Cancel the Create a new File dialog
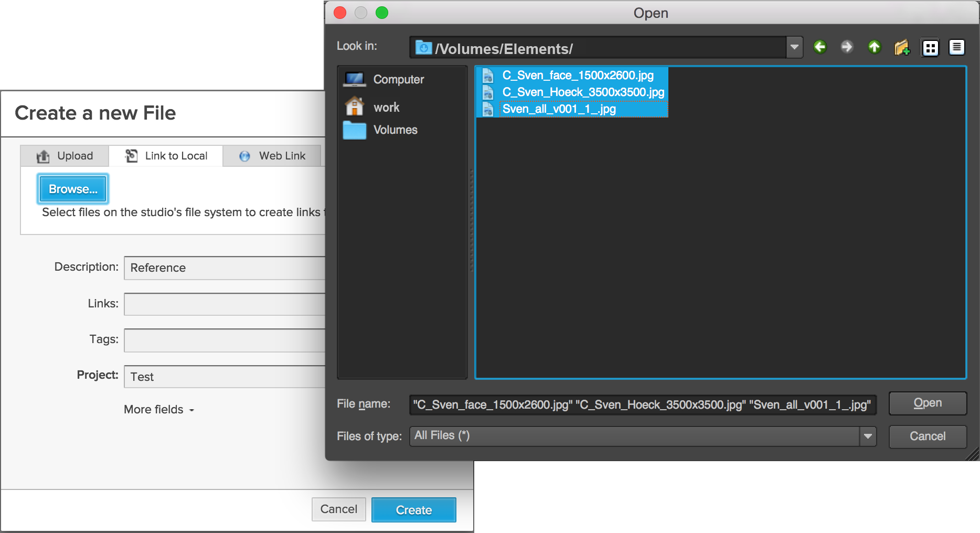This screenshot has height=533, width=980. click(339, 509)
